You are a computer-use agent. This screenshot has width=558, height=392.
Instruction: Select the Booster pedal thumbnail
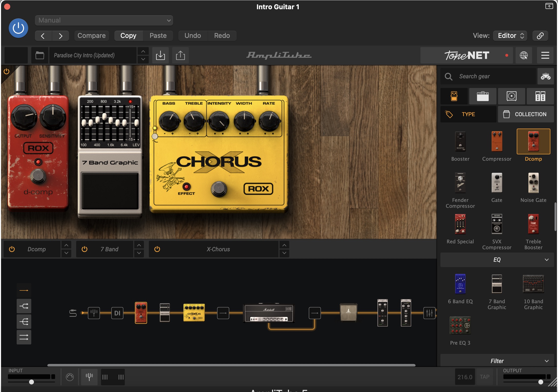pos(460,141)
